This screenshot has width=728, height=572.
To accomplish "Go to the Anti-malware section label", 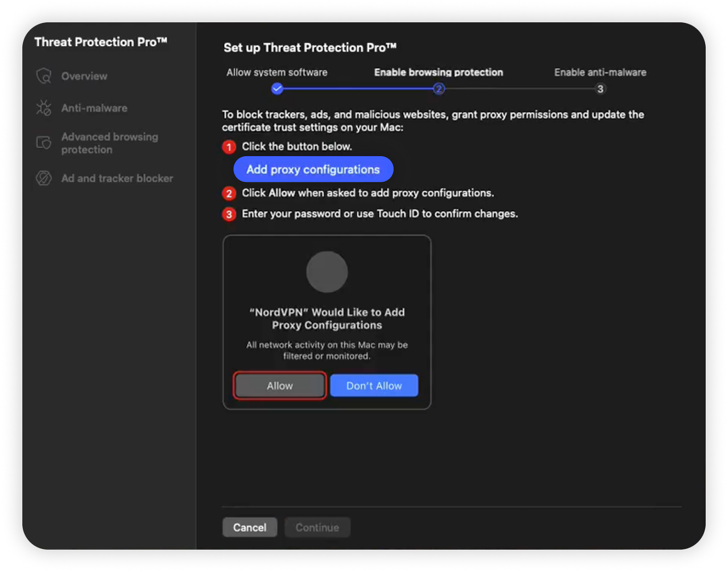I will (94, 108).
